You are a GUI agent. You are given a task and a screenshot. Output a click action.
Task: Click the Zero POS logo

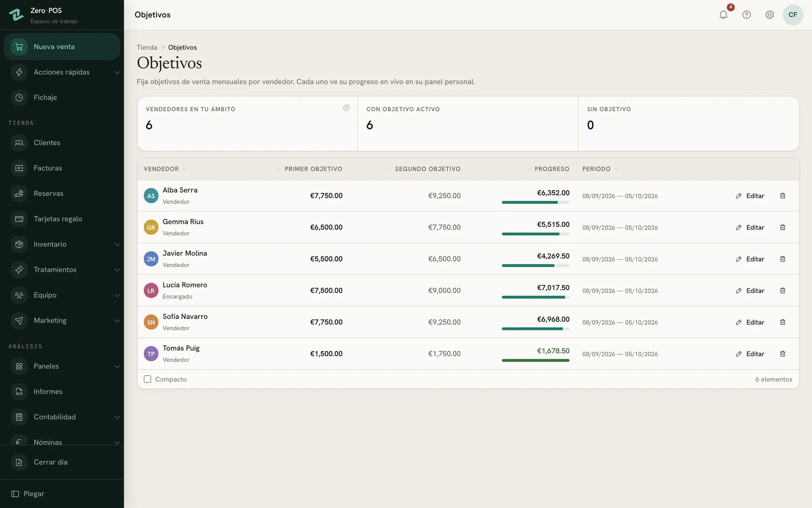click(x=16, y=15)
